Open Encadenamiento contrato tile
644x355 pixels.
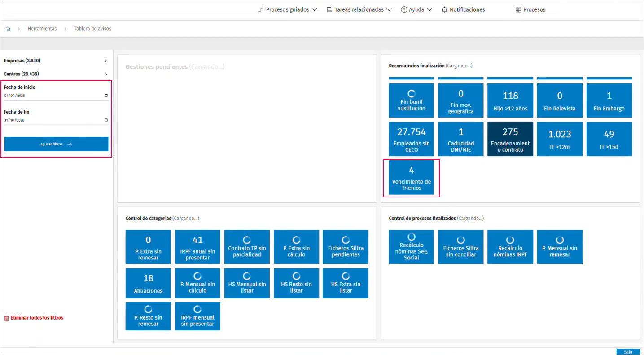510,139
